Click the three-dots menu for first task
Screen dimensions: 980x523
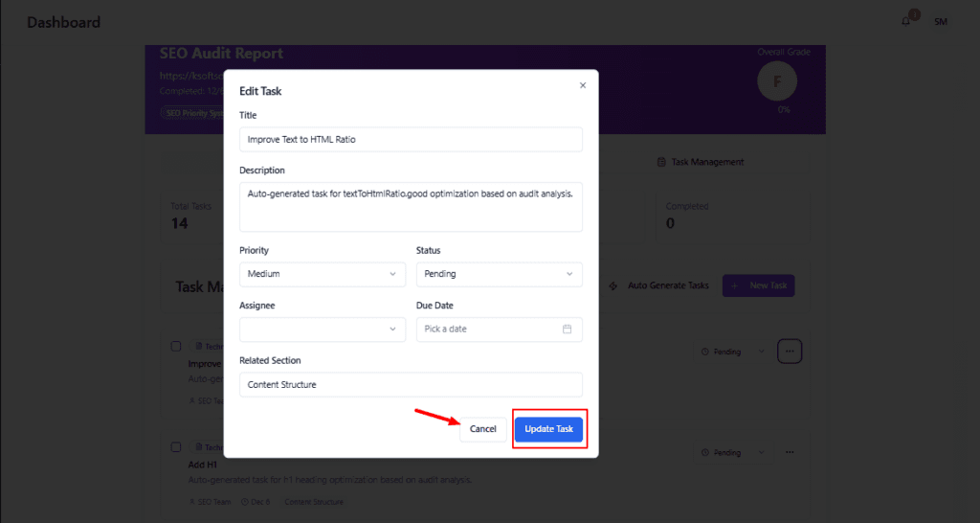[790, 352]
